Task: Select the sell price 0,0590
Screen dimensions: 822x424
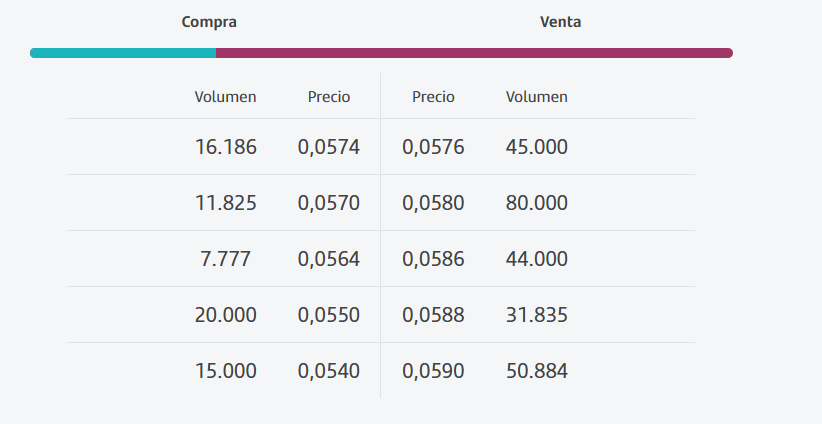Action: coord(433,371)
